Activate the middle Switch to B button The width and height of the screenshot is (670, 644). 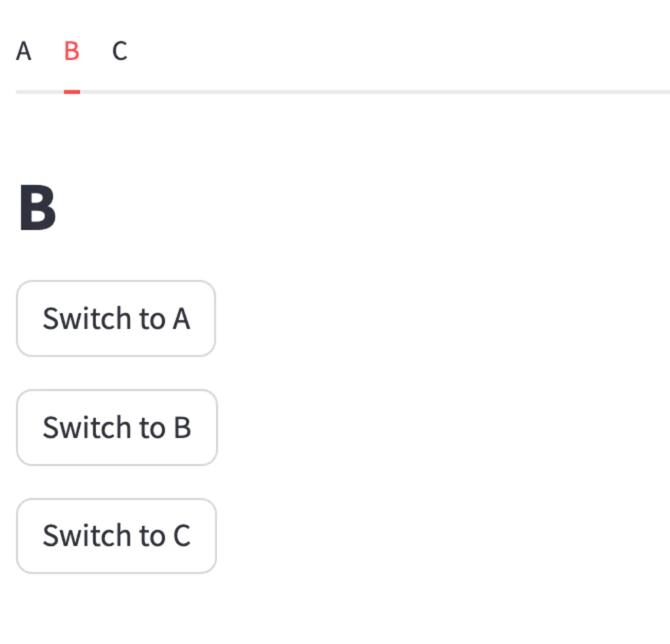pos(116,427)
